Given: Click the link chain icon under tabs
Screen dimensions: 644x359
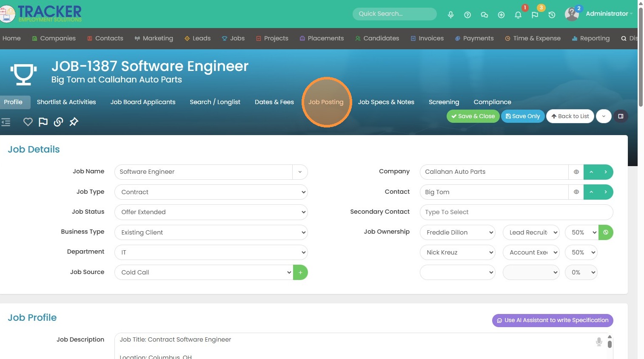Looking at the screenshot, I should coord(59,122).
